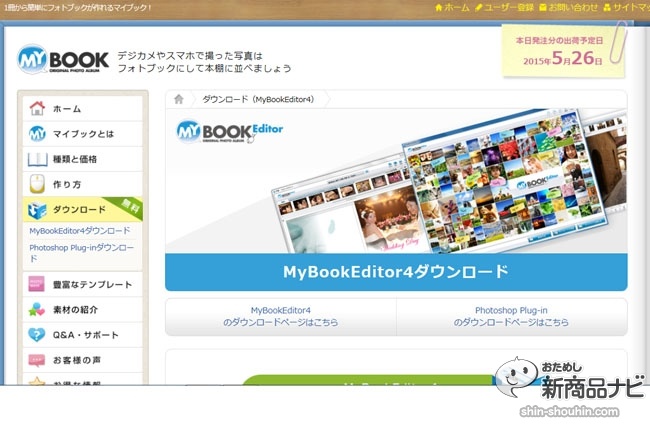Click the 2015年5月26日 shipping date note
This screenshot has height=430, width=650.
[563, 52]
